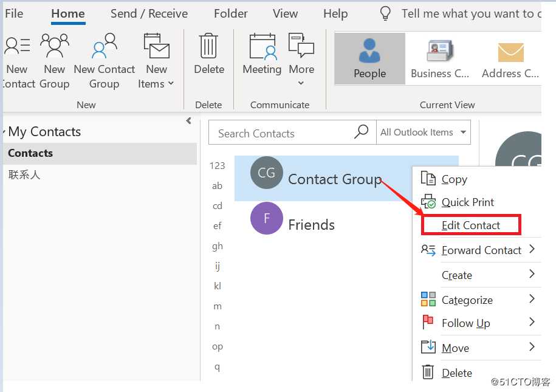Choose Quick Print from context menu
Viewport: 556px width, 392px height.
(477, 202)
